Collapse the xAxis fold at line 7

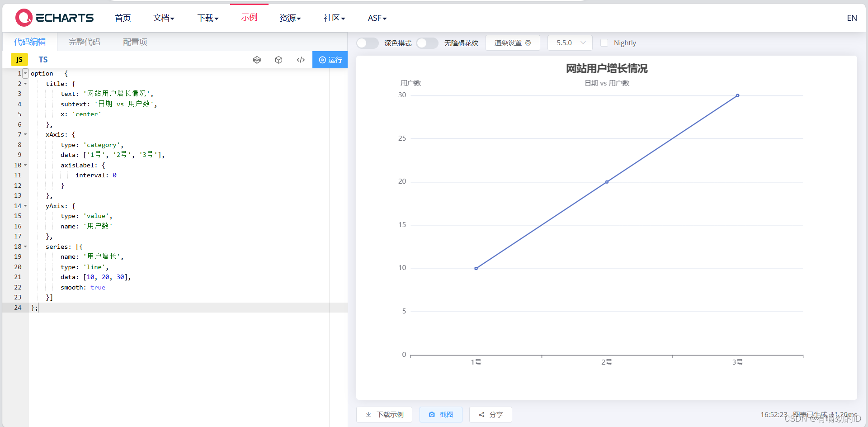(x=25, y=134)
